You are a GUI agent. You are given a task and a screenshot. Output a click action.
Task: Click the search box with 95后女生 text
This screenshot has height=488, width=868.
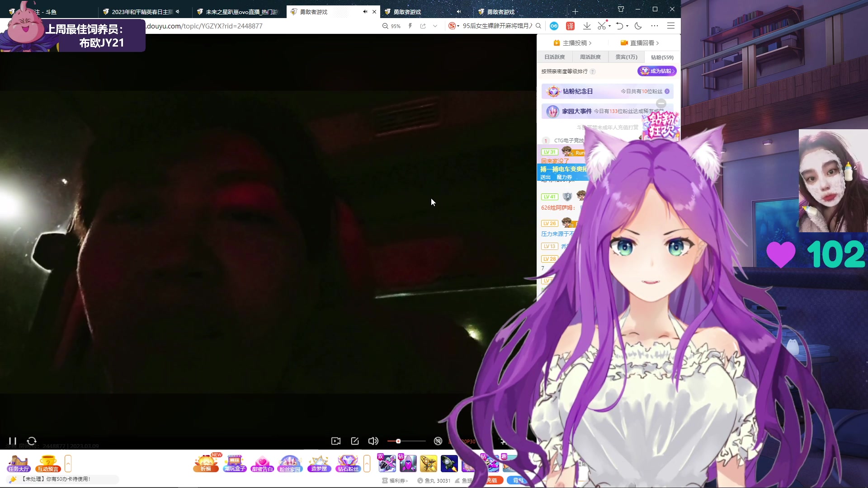(497, 26)
